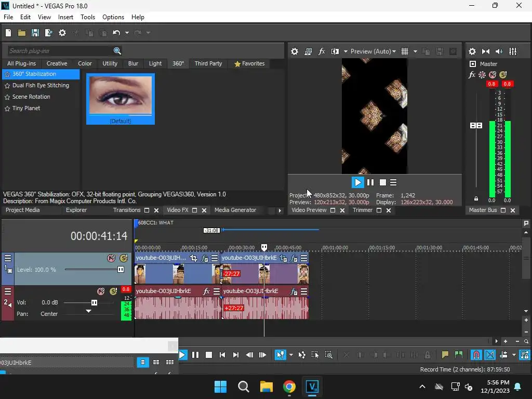532x399 pixels.
Task: Open the system tray hidden icons chevron
Action: [x=422, y=387]
